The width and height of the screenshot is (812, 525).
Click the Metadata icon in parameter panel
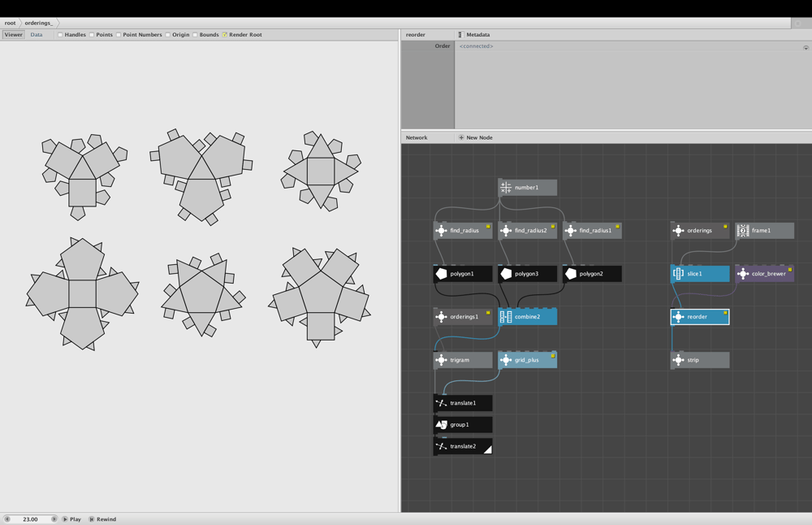click(x=461, y=35)
